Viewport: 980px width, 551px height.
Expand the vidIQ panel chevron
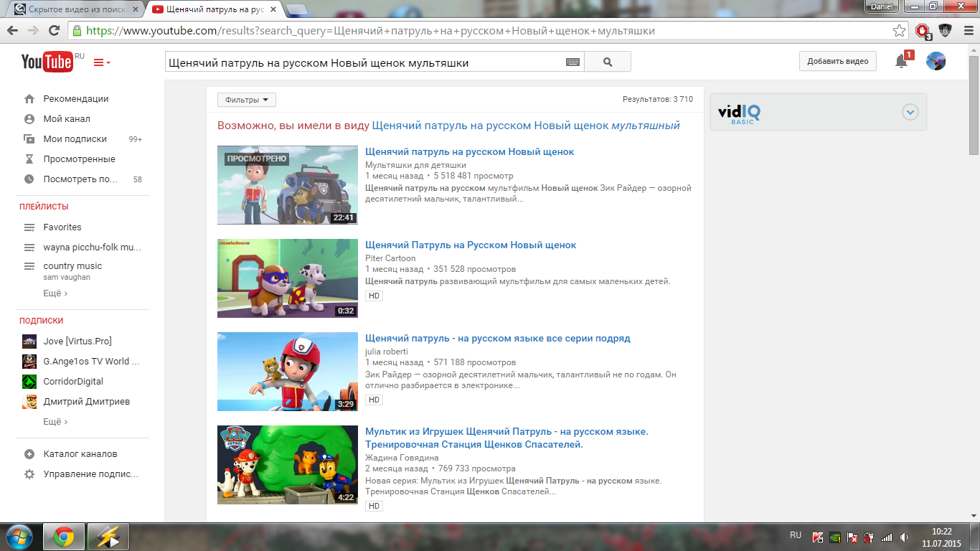tap(910, 112)
